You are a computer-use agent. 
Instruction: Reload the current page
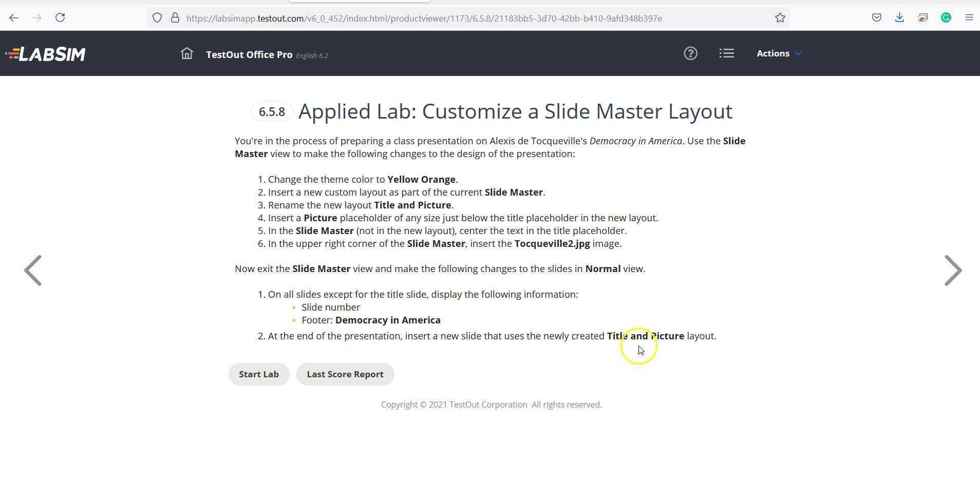click(60, 18)
